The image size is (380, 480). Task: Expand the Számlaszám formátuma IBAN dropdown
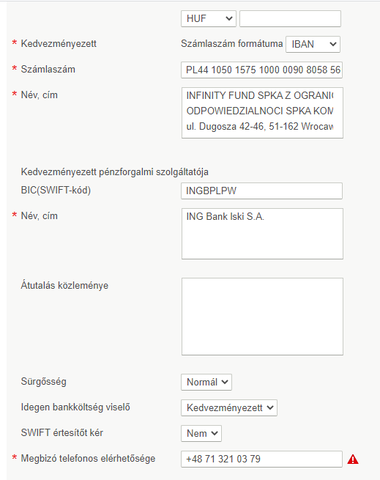click(x=313, y=44)
